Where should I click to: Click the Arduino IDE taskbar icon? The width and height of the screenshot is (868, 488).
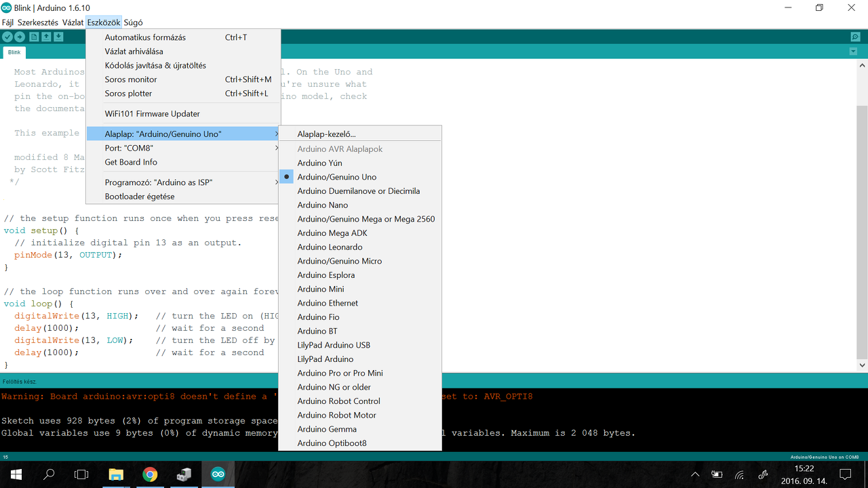pos(218,474)
